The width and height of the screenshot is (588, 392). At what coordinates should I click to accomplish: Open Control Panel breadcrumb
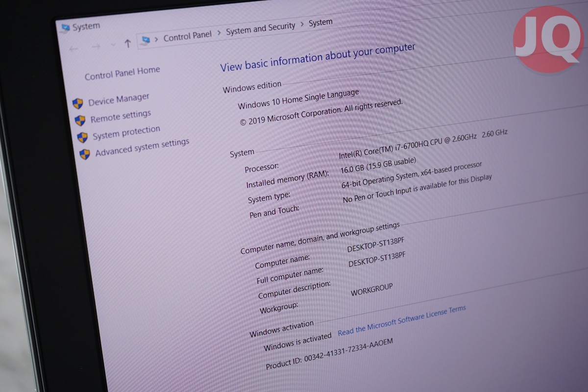click(188, 36)
